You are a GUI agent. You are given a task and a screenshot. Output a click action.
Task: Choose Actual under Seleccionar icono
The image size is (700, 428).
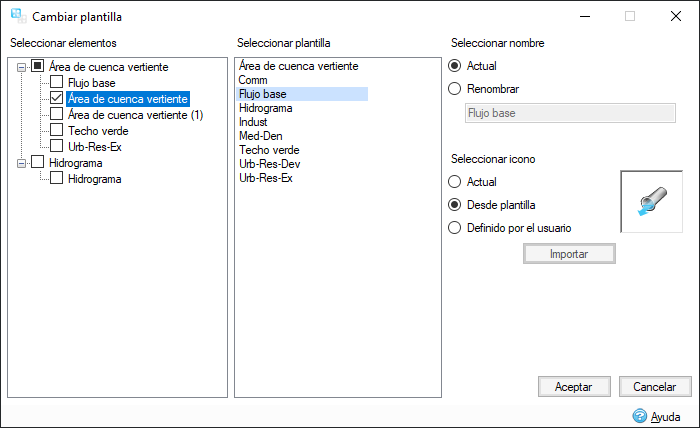[456, 182]
